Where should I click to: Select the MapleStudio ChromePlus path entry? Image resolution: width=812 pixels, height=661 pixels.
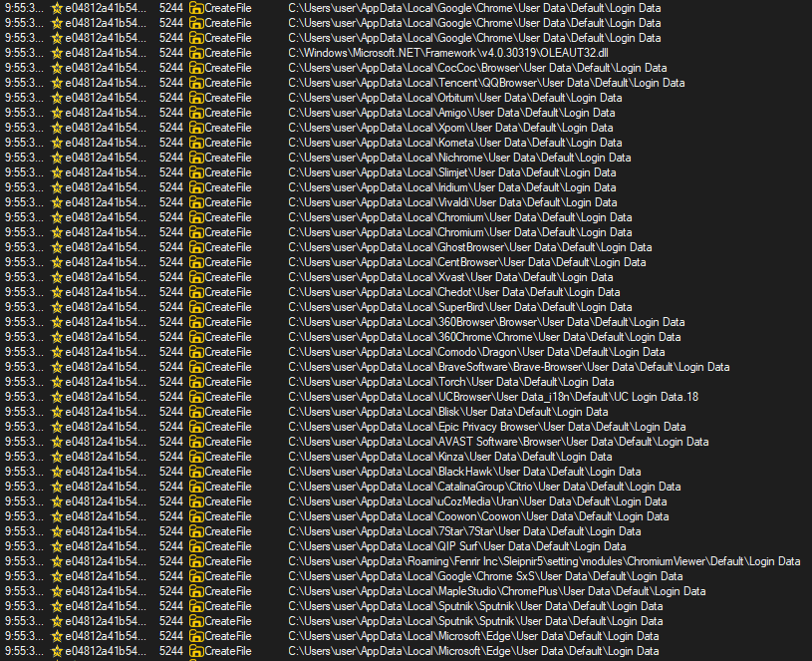(x=496, y=591)
